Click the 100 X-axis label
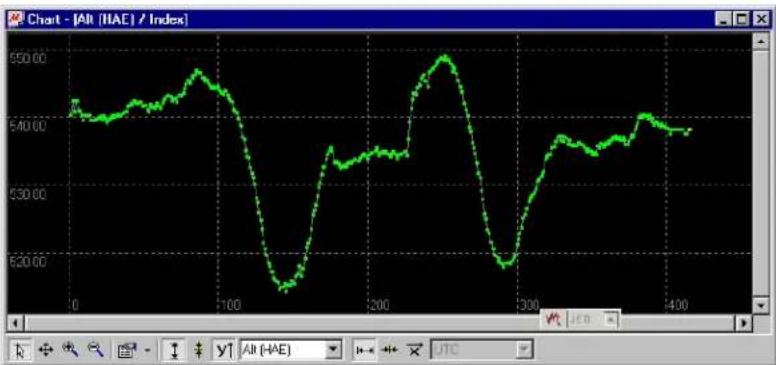 230,305
